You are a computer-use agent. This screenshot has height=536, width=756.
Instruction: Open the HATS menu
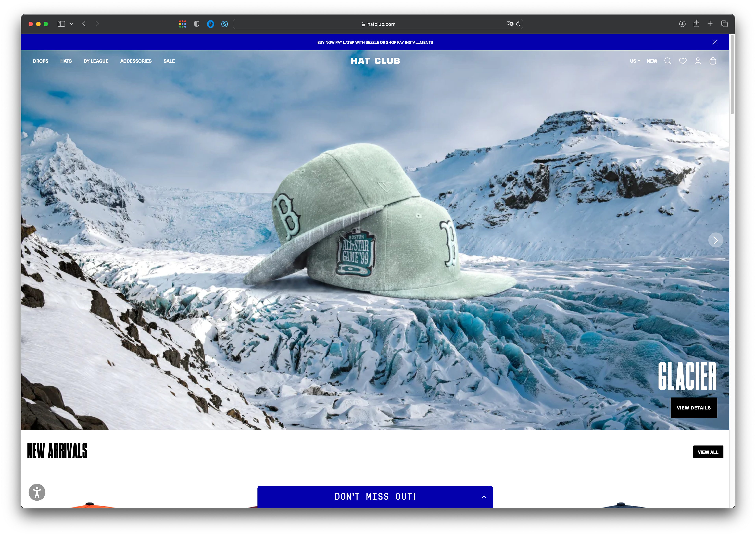pos(66,61)
